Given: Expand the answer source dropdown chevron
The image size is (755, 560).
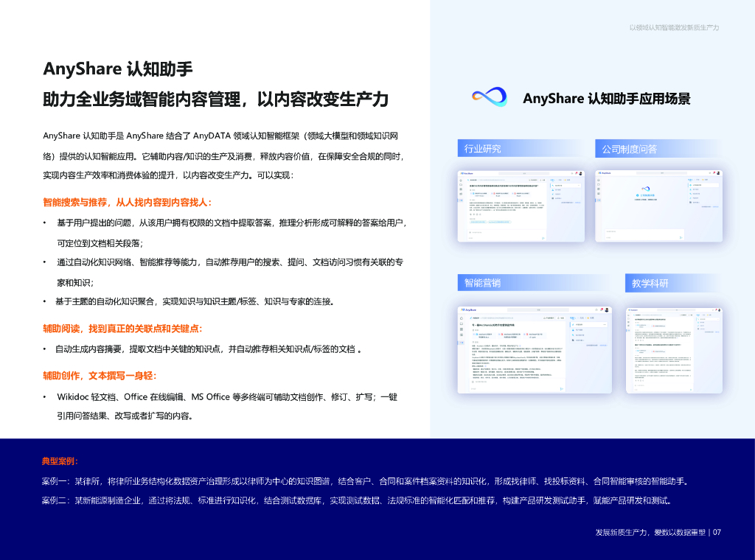Looking at the screenshot, I should (579, 186).
